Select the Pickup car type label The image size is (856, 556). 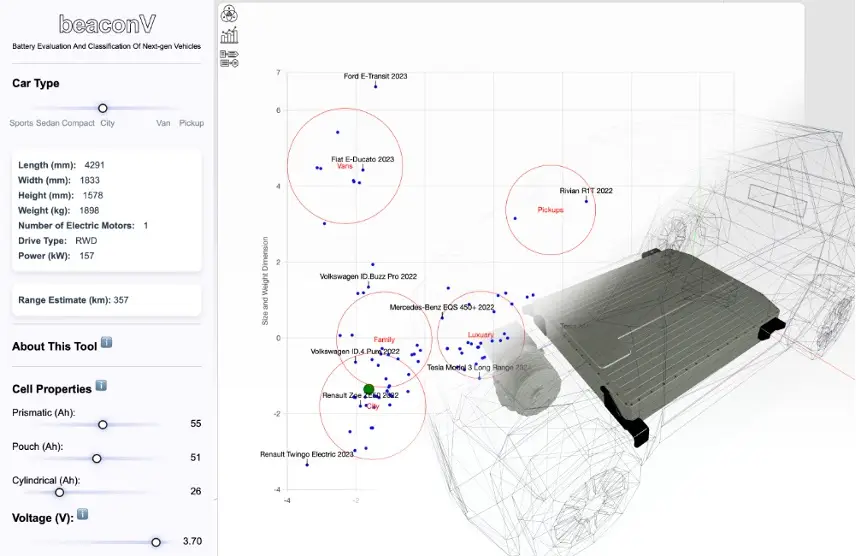(192, 123)
